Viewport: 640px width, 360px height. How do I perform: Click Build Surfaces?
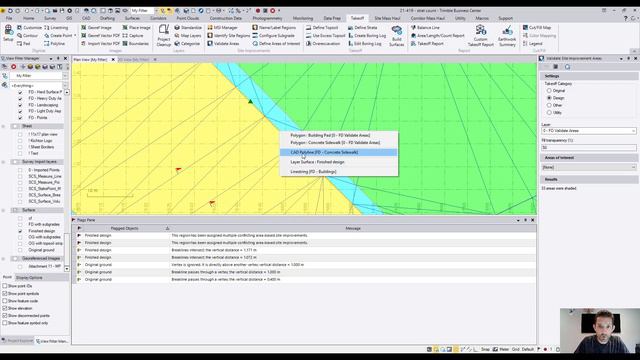[396, 36]
